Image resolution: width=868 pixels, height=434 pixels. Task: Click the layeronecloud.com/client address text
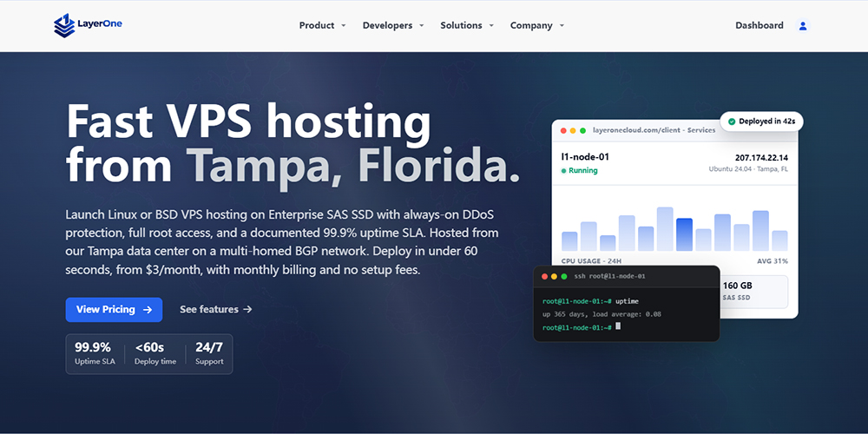(x=654, y=131)
